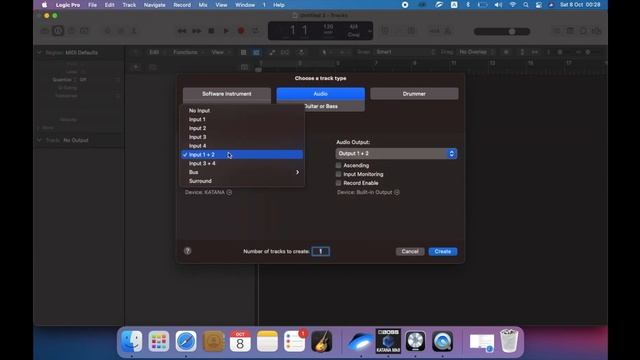Select Surround from the input list

click(242, 181)
